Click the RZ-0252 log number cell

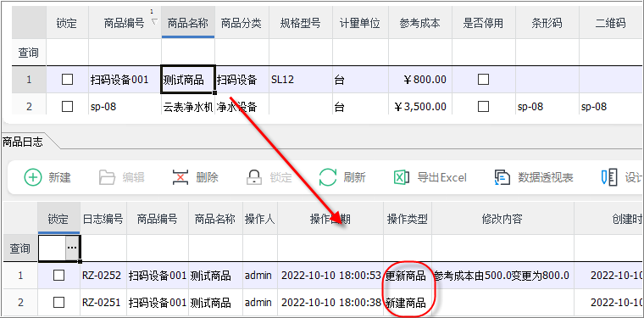click(103, 276)
